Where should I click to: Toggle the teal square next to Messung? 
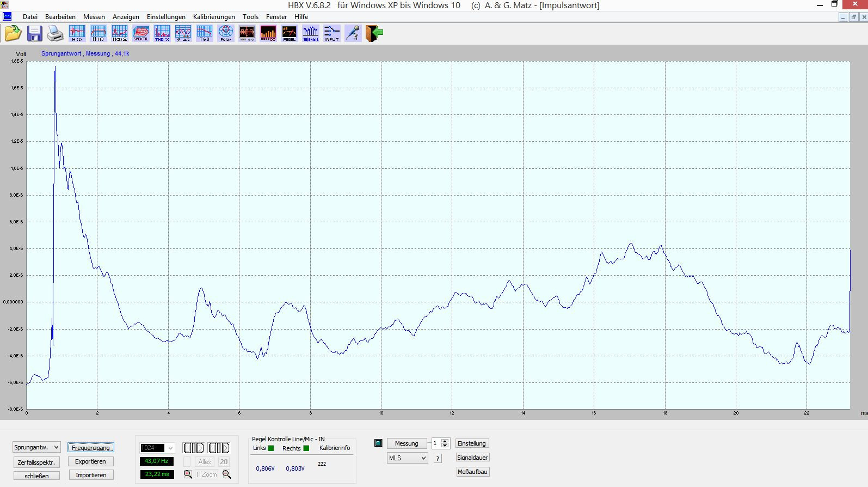point(378,443)
